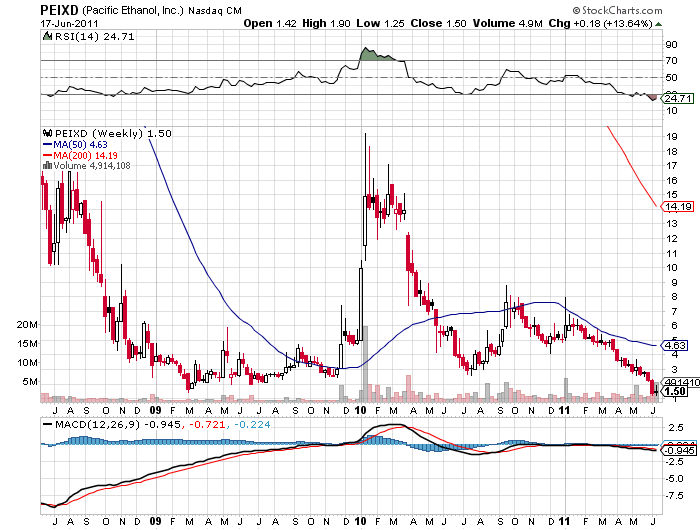Click the 09 year label under the price chart
700x530 pixels.
pyautogui.click(x=155, y=410)
